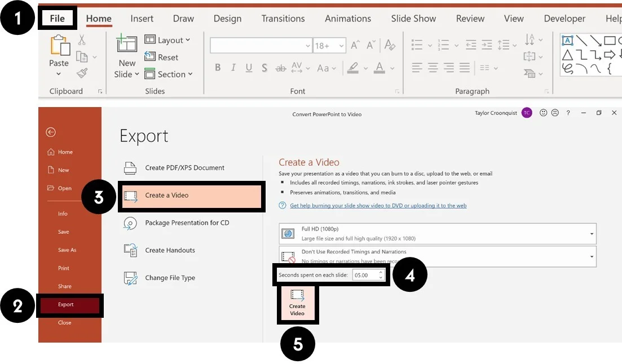Decrease font size with small A
The width and height of the screenshot is (622, 364).
(x=370, y=45)
